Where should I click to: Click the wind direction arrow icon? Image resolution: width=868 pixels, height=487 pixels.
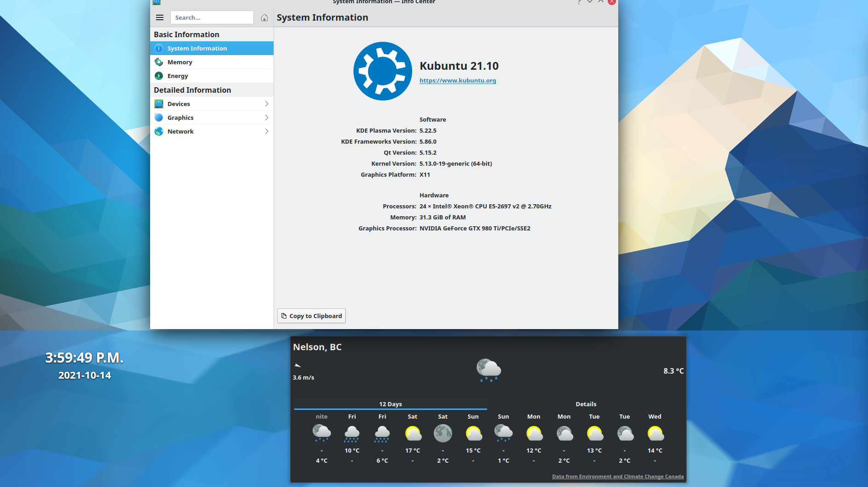tap(298, 365)
